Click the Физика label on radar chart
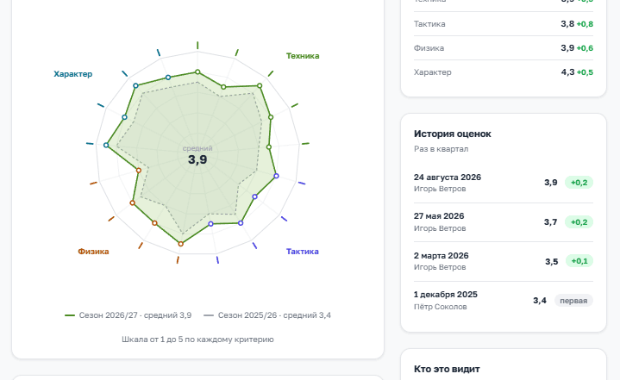The image size is (620, 380). click(93, 251)
